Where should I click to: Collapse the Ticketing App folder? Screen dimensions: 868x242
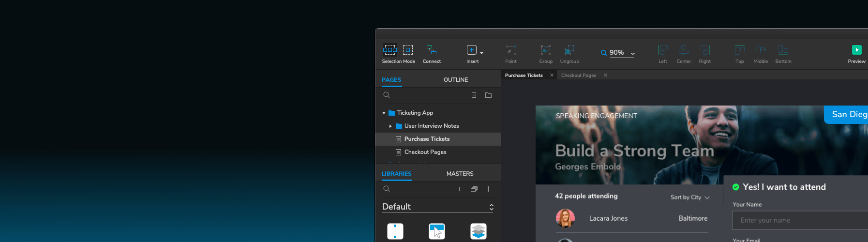(x=384, y=113)
